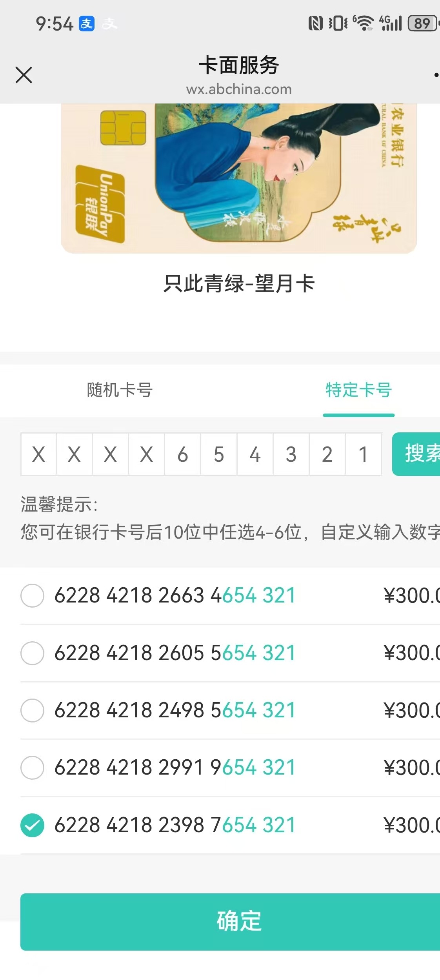Click the 搜索 button
This screenshot has height=980, width=440.
tap(416, 454)
